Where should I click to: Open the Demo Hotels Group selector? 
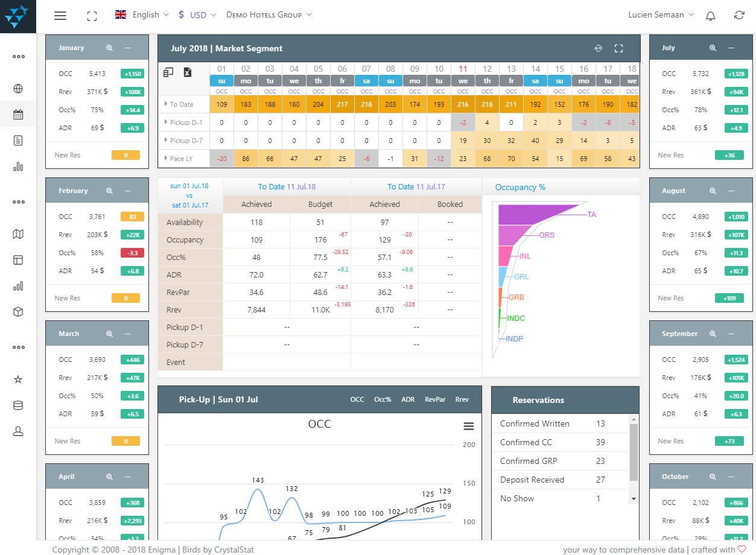pos(269,15)
